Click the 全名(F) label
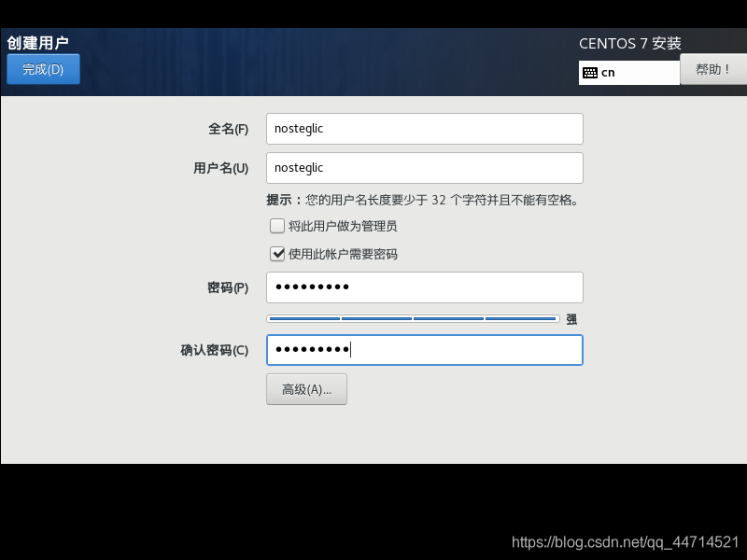This screenshot has width=747, height=560. [x=228, y=129]
